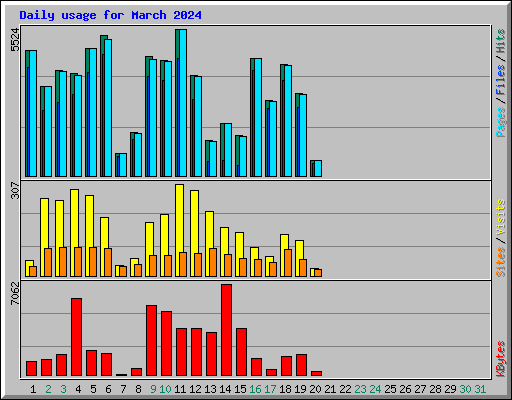Click day 5 on the x-axis

pos(93,389)
